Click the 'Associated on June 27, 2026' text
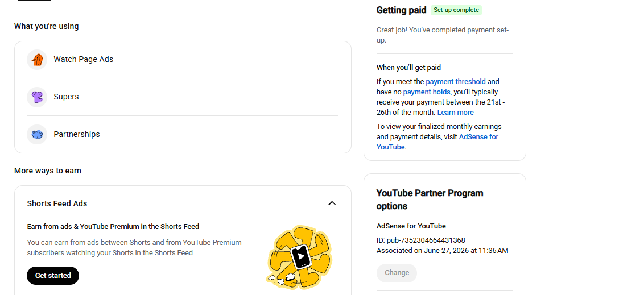This screenshot has height=295, width=644. click(443, 250)
